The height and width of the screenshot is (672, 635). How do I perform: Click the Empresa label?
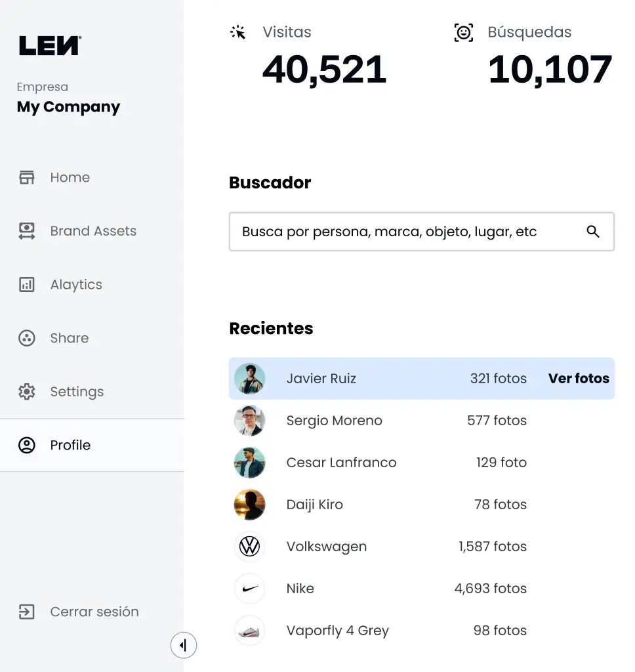(x=43, y=87)
